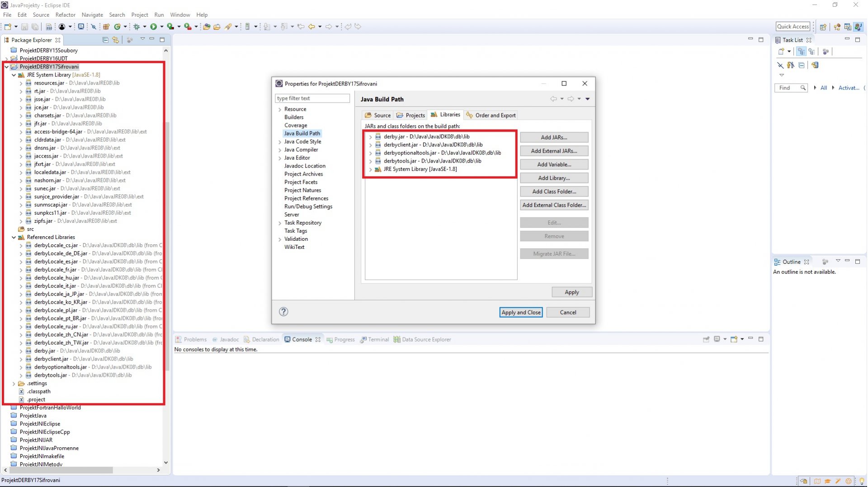Click the Open Type icon in toolbar
This screenshot has height=487, width=868.
tap(207, 27)
